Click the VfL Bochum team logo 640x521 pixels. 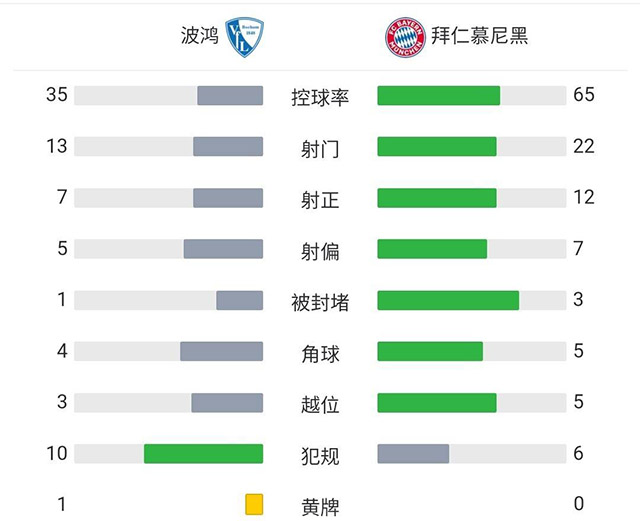pyautogui.click(x=243, y=37)
